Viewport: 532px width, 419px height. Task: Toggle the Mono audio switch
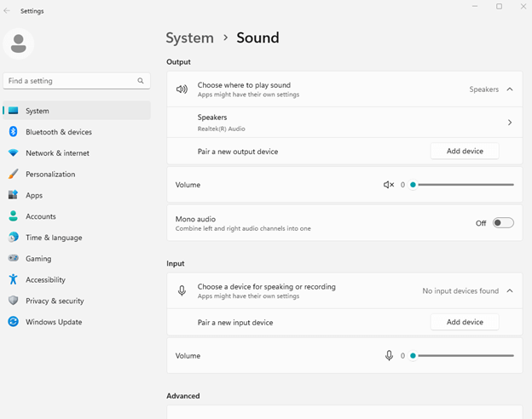click(503, 223)
